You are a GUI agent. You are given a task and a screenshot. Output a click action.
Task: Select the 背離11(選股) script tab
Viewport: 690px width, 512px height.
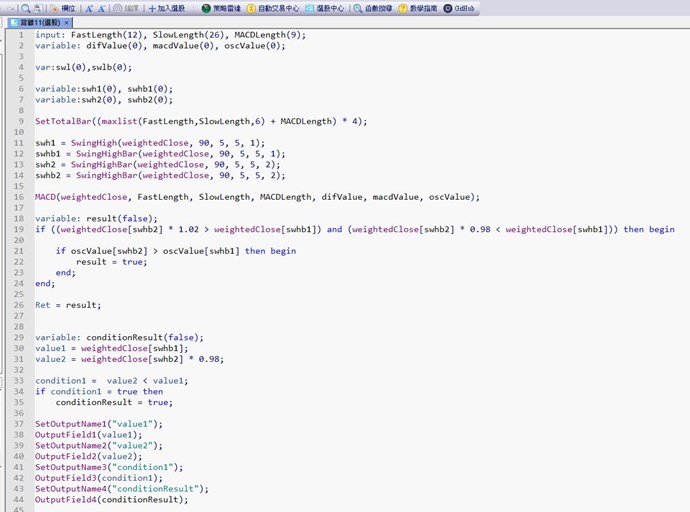(38, 22)
